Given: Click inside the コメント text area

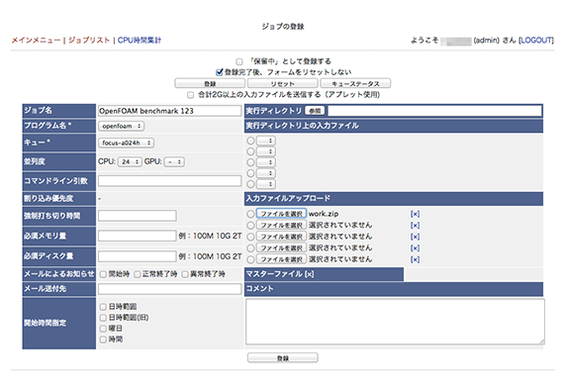Looking at the screenshot, I should pyautogui.click(x=395, y=322).
